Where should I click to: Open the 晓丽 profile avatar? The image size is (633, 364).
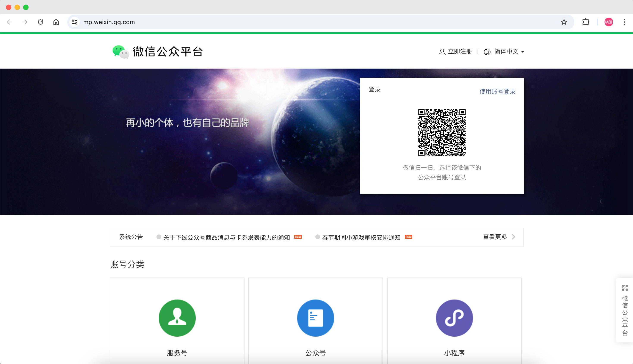608,22
